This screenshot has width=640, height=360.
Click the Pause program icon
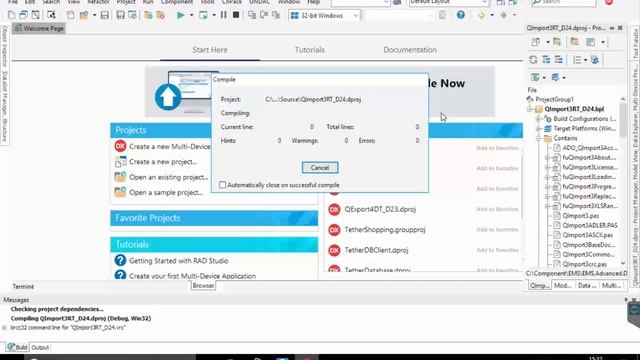coord(223,16)
